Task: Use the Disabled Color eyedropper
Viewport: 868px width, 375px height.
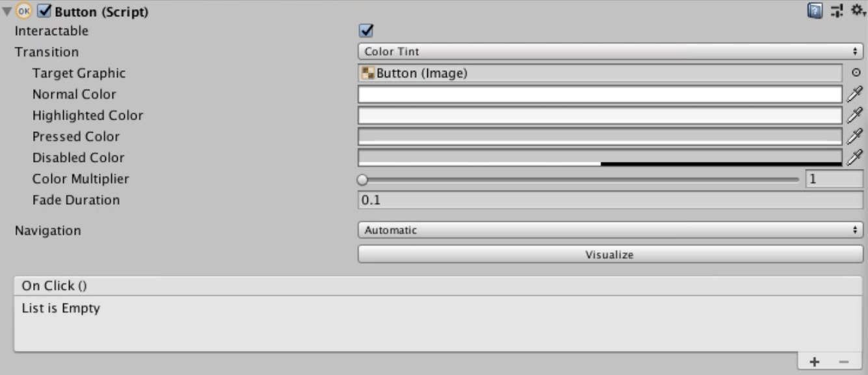Action: point(855,157)
